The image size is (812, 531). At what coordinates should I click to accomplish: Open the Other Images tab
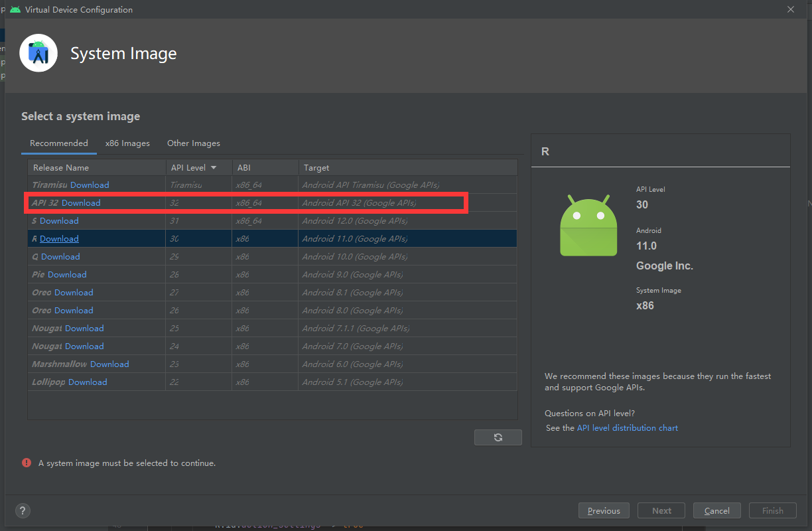(x=193, y=143)
